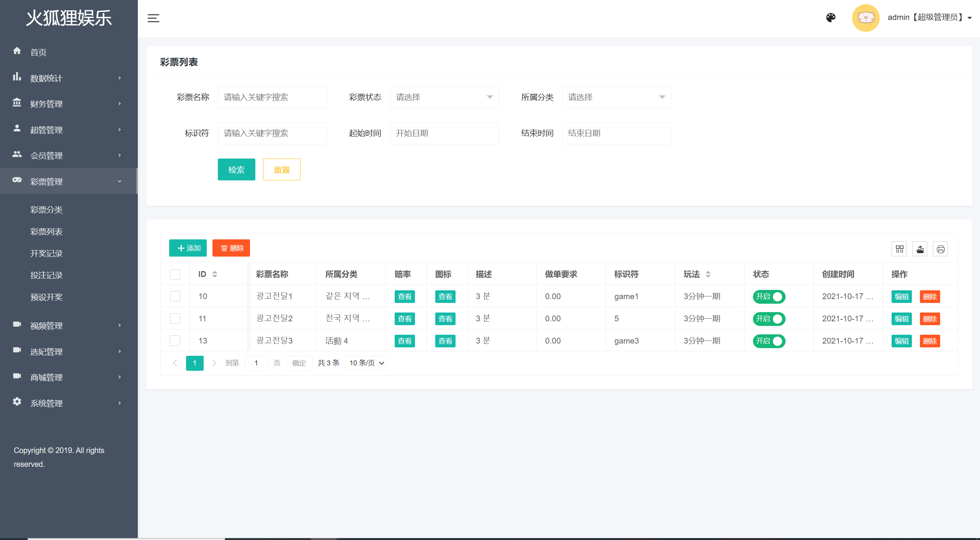
Task: Open the theme color palette icon
Action: [x=831, y=18]
